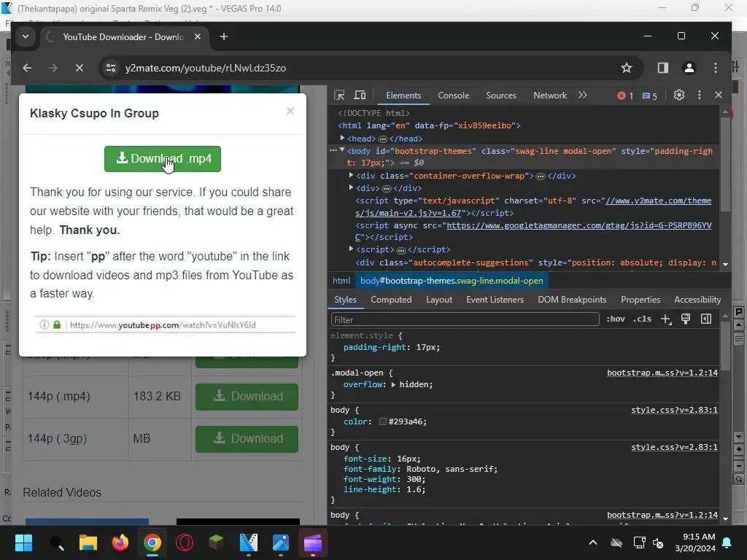Screen dimensions: 747x560
Task: Open the Minecraft block icon on taskbar
Action: click(x=216, y=542)
